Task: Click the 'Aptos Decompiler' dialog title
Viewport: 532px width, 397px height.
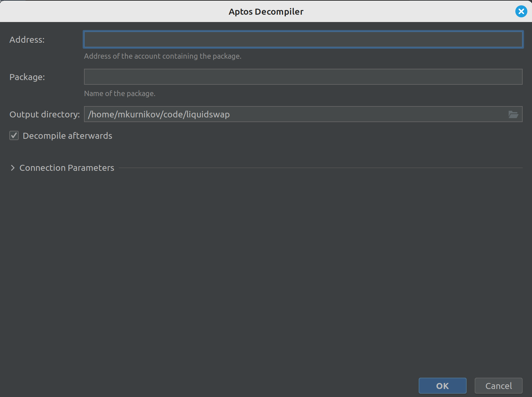Action: pyautogui.click(x=266, y=12)
